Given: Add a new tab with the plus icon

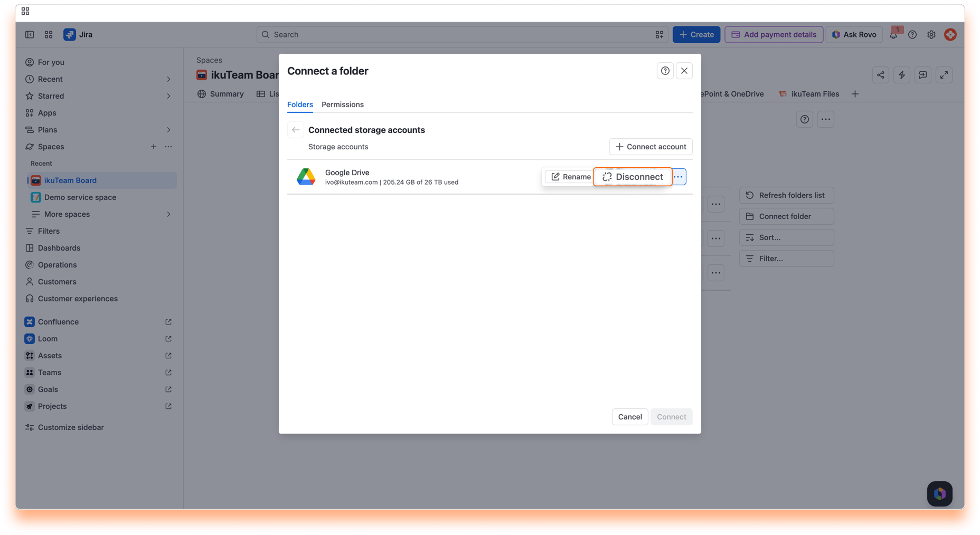Looking at the screenshot, I should pos(855,94).
